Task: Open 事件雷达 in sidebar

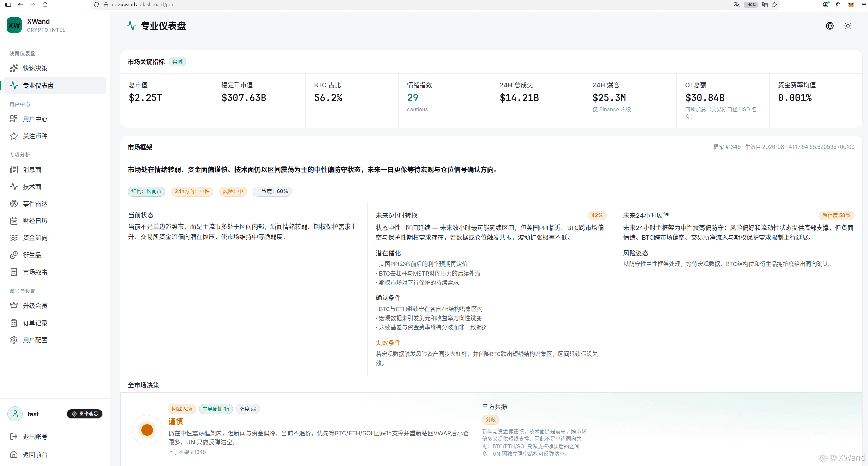Action: click(55, 204)
